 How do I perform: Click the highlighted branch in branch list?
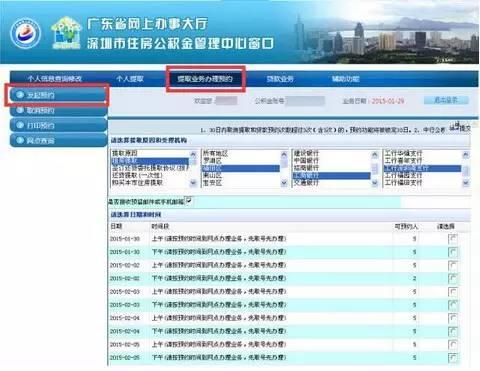click(x=422, y=168)
